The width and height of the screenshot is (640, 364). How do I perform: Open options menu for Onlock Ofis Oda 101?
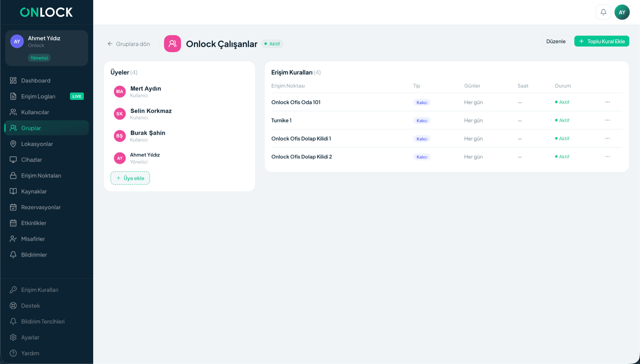pos(607,102)
